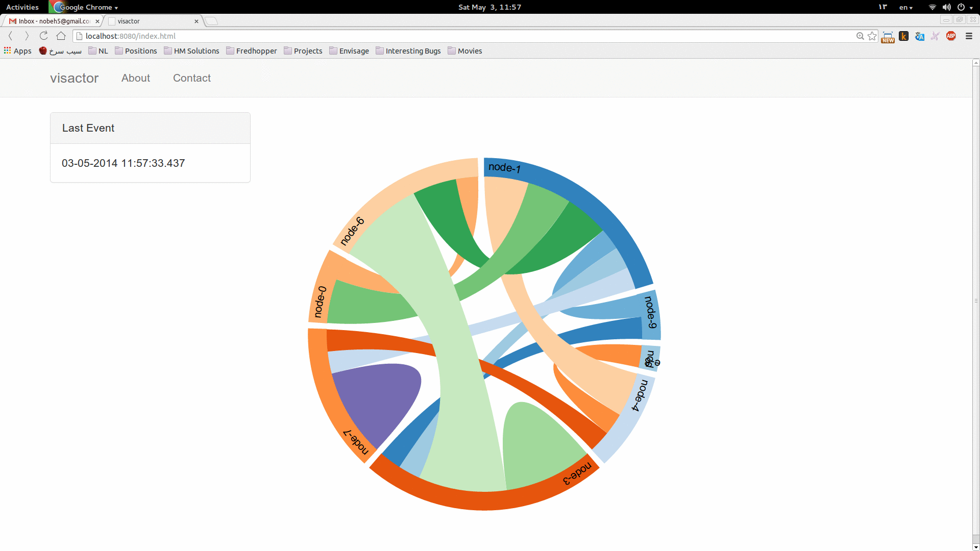Open the About page link
This screenshot has height=551, width=980.
coord(135,78)
